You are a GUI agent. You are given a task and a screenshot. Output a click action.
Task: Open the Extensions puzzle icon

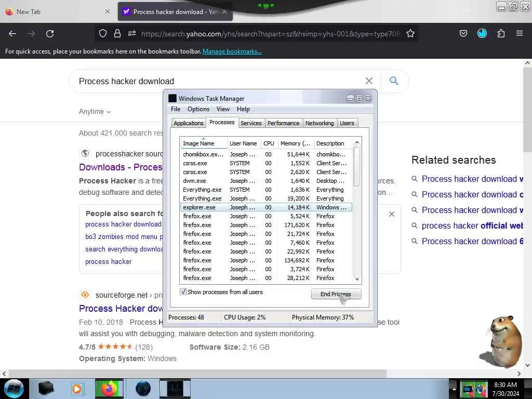(501, 33)
